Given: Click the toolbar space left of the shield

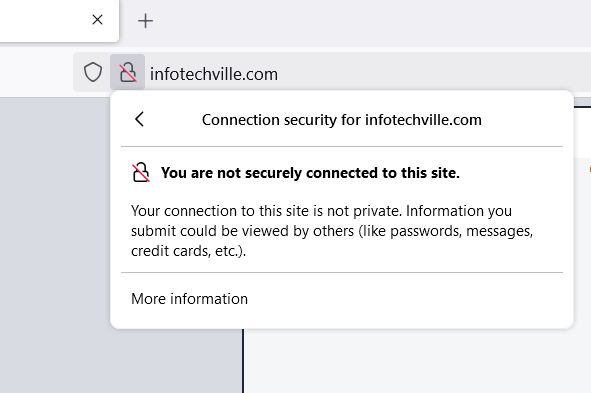Looking at the screenshot, I should coord(36,72).
